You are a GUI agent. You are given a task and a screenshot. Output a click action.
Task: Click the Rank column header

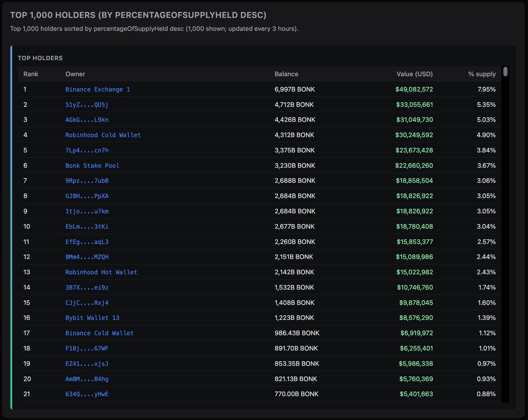tap(31, 74)
